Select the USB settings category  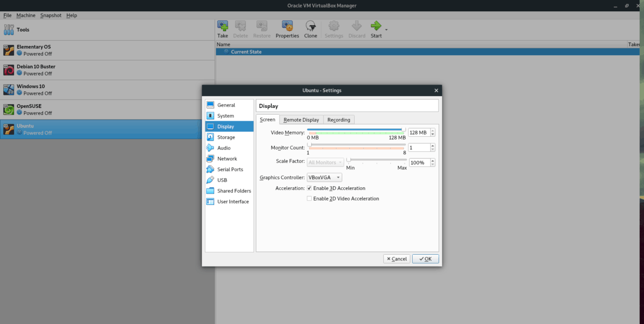coord(222,180)
